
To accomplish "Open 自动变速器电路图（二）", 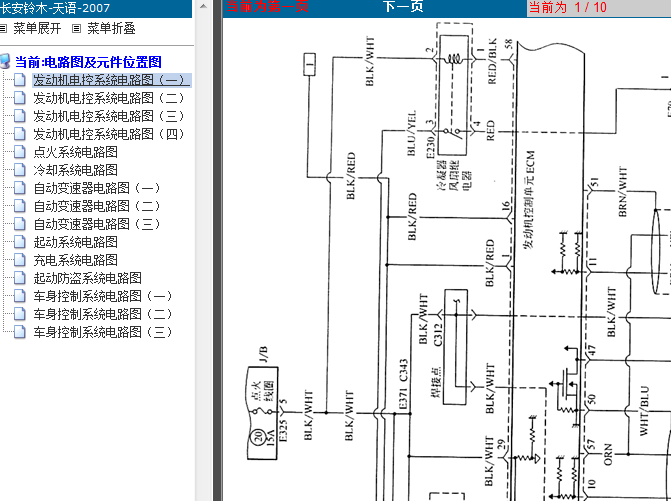I will tap(97, 206).
